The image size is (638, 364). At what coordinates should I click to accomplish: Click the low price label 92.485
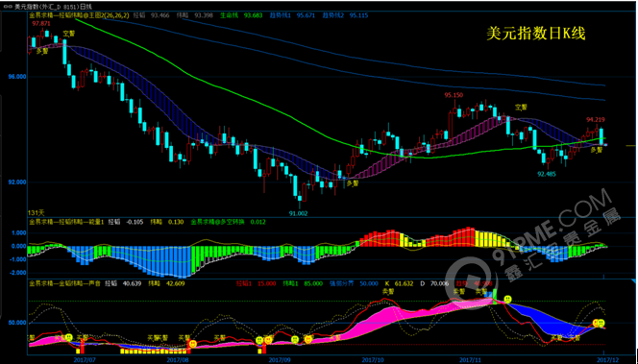[x=547, y=174]
